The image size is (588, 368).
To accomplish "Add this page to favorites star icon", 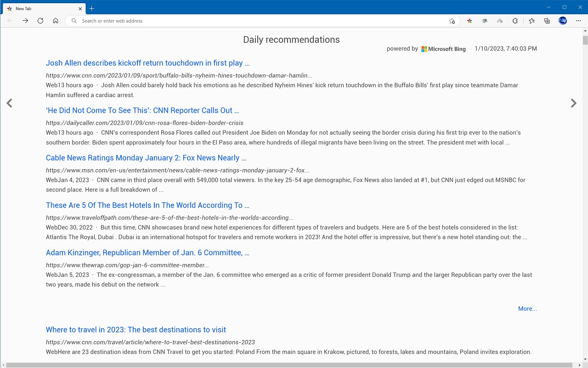I will (452, 21).
